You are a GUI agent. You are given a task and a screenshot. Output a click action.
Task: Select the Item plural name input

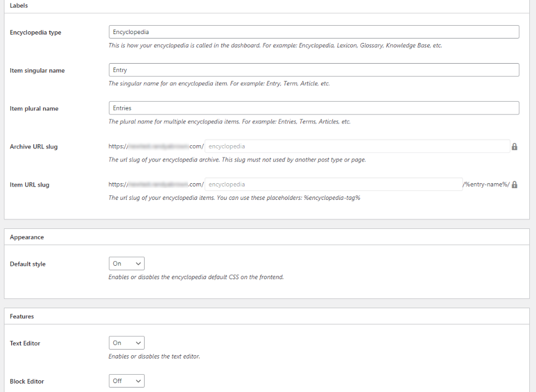point(314,108)
